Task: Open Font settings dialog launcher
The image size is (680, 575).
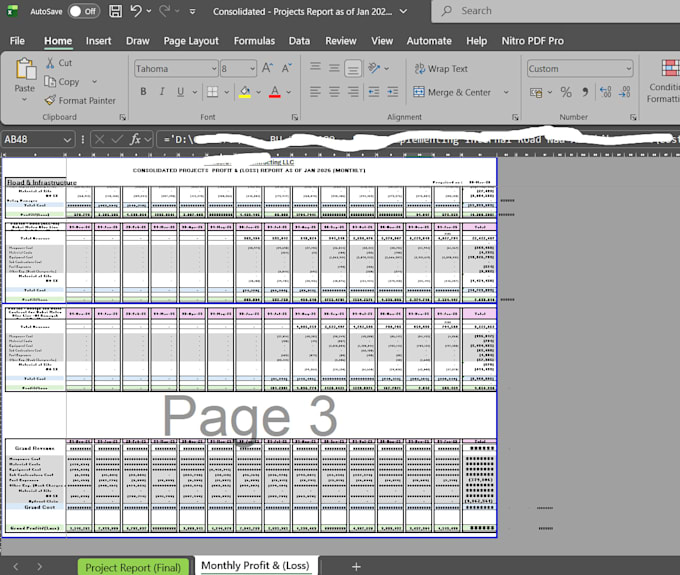Action: (295, 117)
